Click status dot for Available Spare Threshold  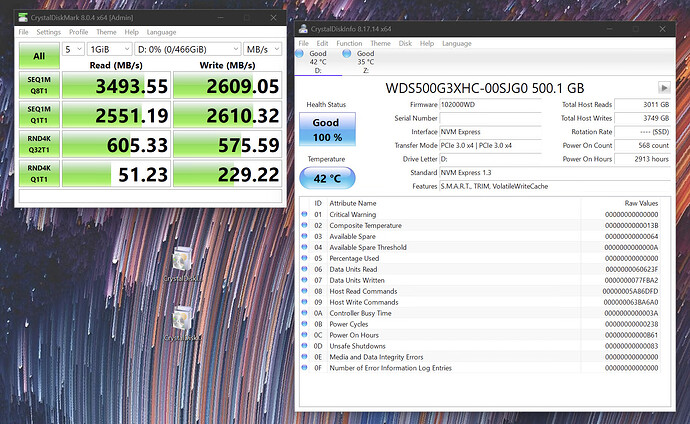click(304, 247)
